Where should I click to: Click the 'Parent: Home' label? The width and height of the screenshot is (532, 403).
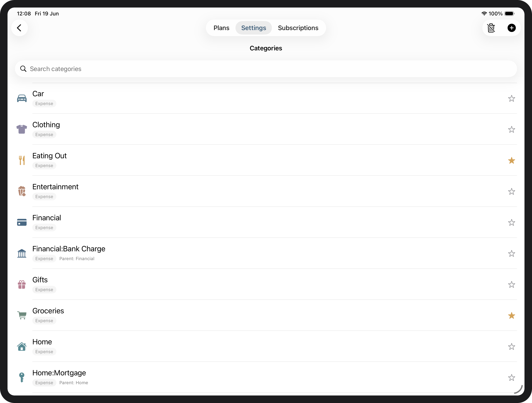click(74, 383)
